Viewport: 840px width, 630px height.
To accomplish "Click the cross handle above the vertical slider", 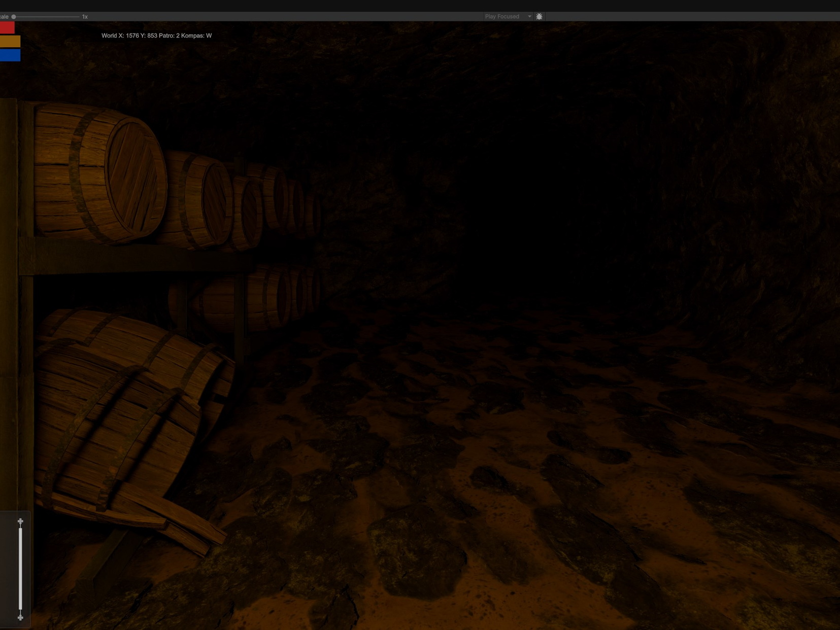I will click(20, 521).
